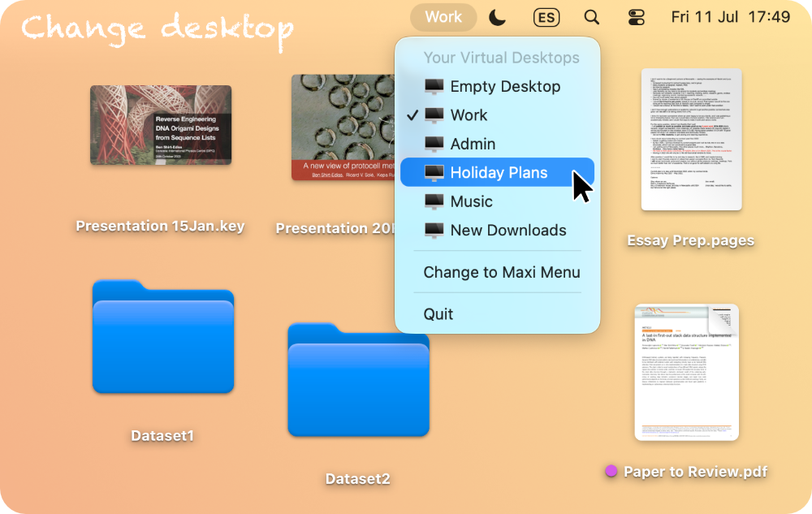Open the Work virtual desktop menu bar item
The height and width of the screenshot is (514, 812).
pyautogui.click(x=443, y=17)
